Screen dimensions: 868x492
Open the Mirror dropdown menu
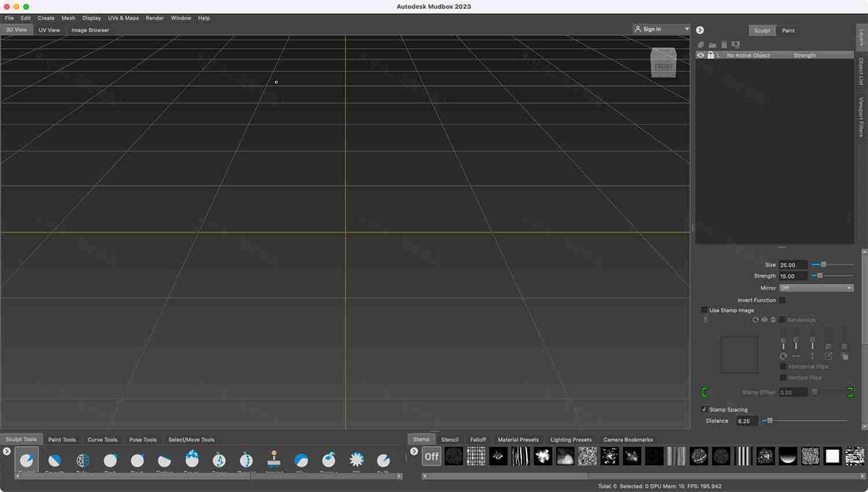click(816, 288)
